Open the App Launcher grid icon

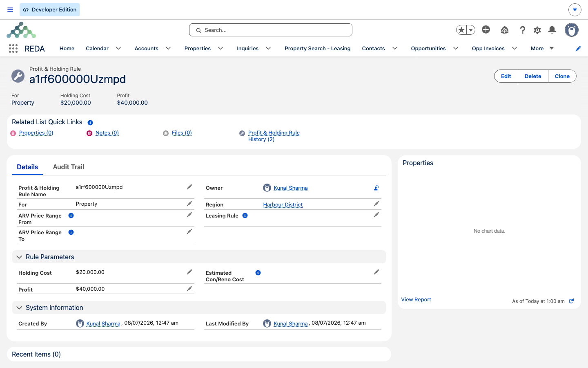pyautogui.click(x=13, y=49)
